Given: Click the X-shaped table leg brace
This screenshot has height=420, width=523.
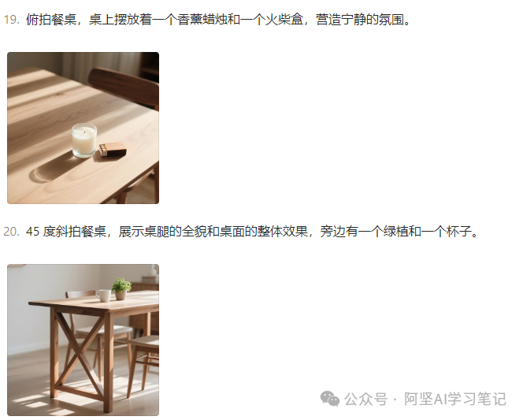Looking at the screenshot, I should pos(80,352).
